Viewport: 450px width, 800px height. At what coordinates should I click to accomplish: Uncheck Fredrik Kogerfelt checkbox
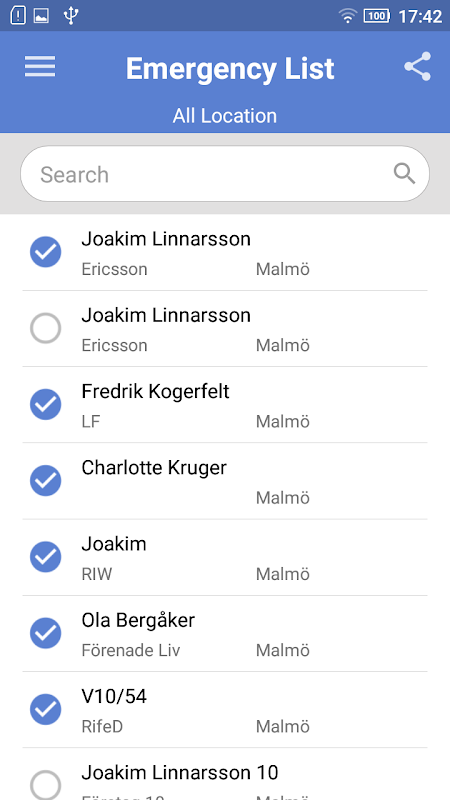pos(45,404)
